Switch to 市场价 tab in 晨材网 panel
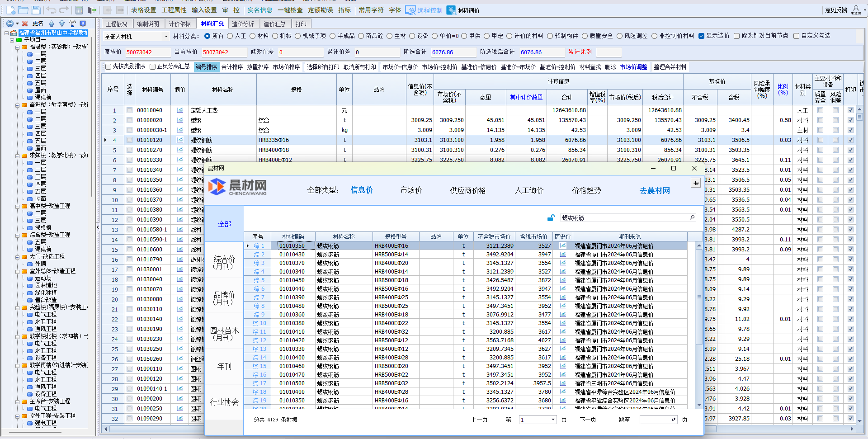The width and height of the screenshot is (868, 439). [x=411, y=190]
